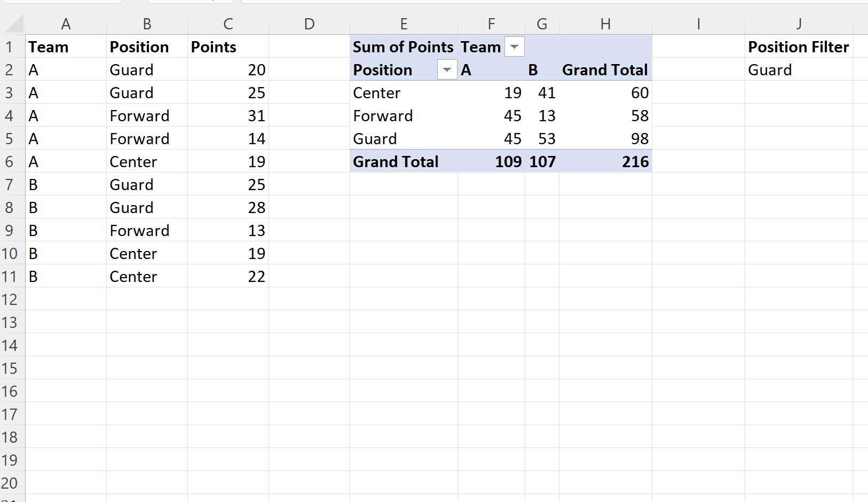868x502 pixels.
Task: Click the Grand Total row label in pivot table
Action: coord(396,162)
